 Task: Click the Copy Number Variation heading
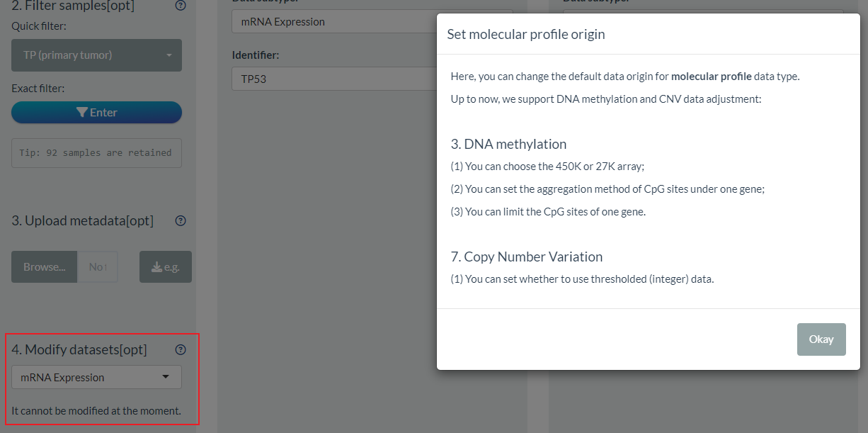pos(526,257)
